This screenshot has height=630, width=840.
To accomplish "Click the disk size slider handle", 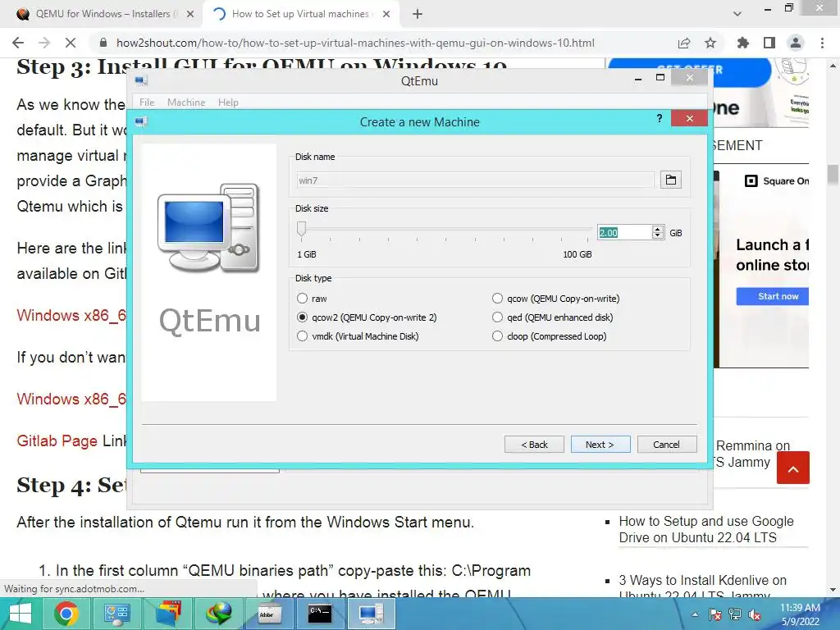I will point(302,228).
